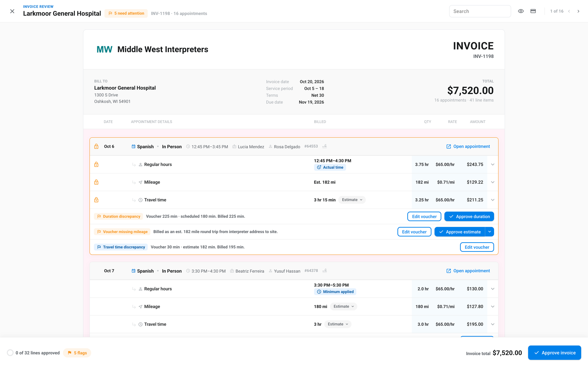Open Estimate dropdown on Oct 7 Travel time
Viewport: 588px width, 368px height.
[x=338, y=324]
